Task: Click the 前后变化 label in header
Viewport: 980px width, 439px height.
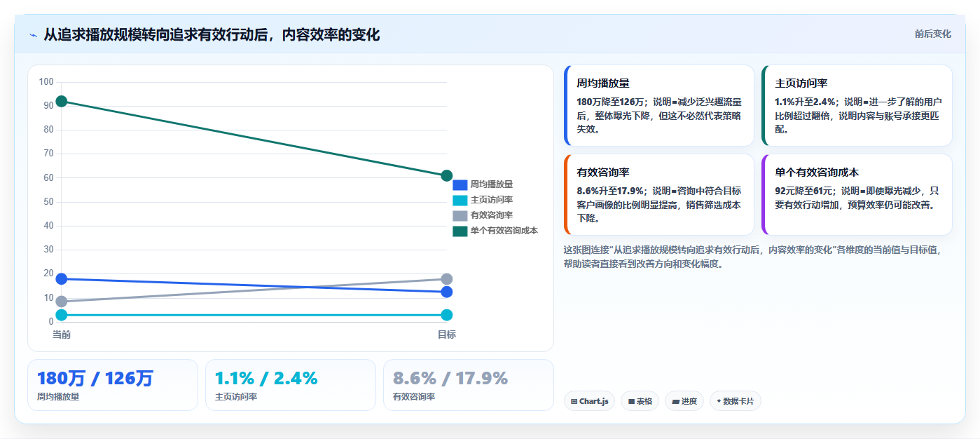Action: click(932, 34)
